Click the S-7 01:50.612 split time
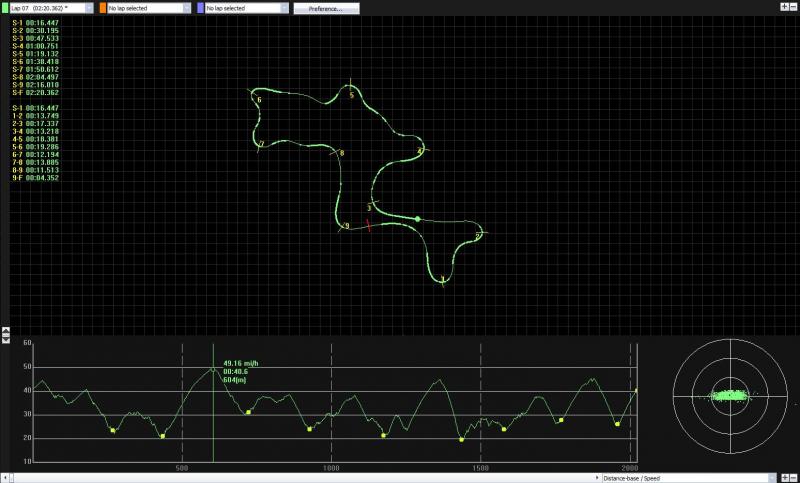800x483 pixels. pyautogui.click(x=35, y=69)
